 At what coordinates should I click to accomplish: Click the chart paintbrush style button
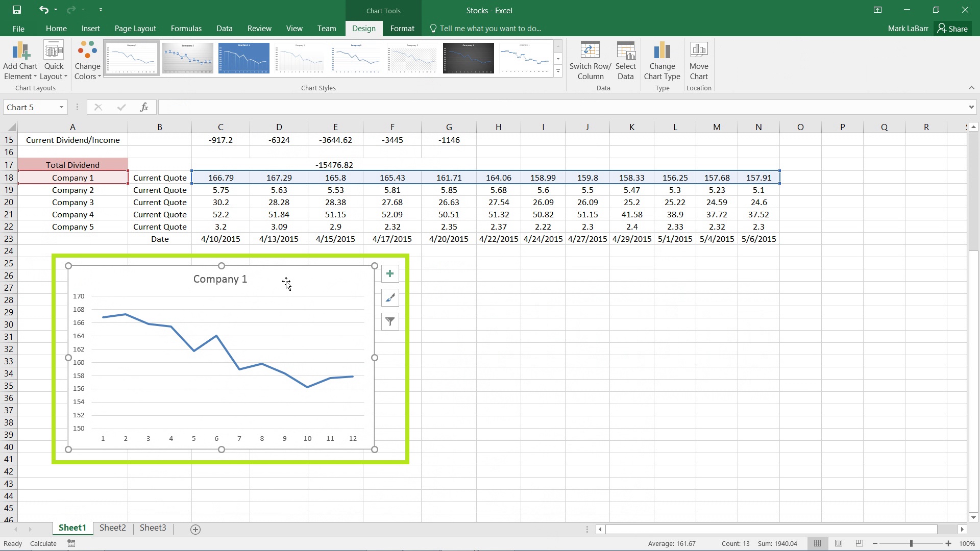(x=390, y=297)
